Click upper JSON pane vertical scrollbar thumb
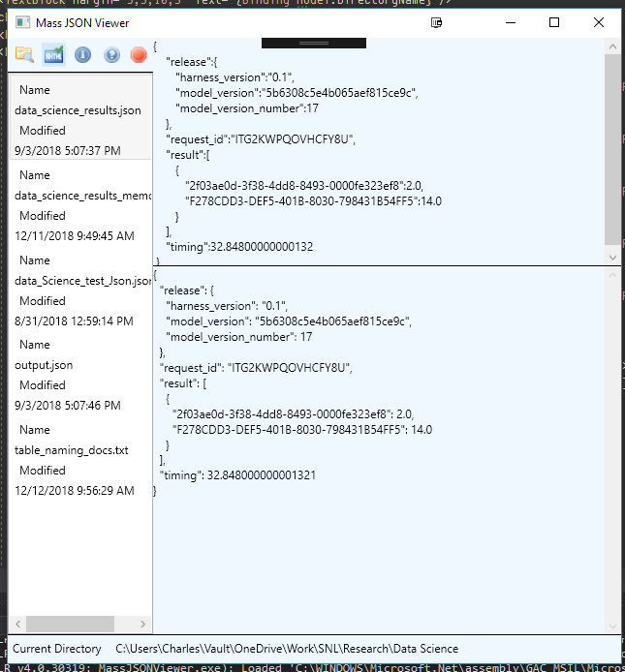 tap(612, 149)
